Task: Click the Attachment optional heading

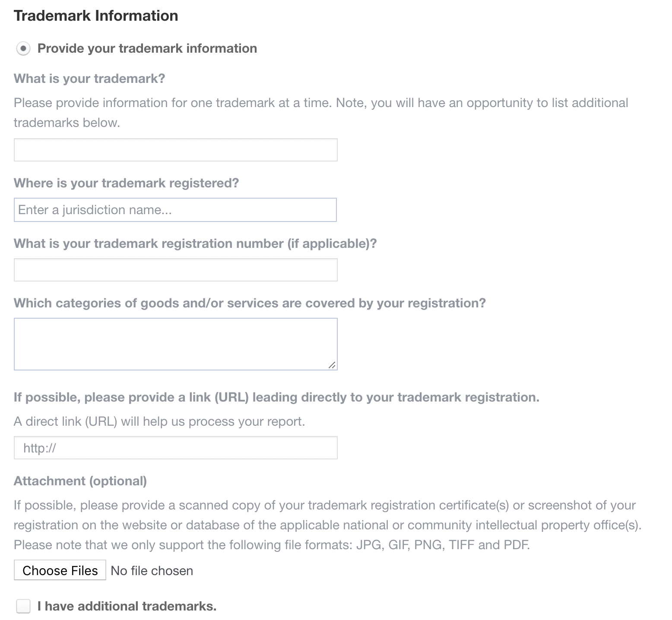Action: click(x=80, y=481)
